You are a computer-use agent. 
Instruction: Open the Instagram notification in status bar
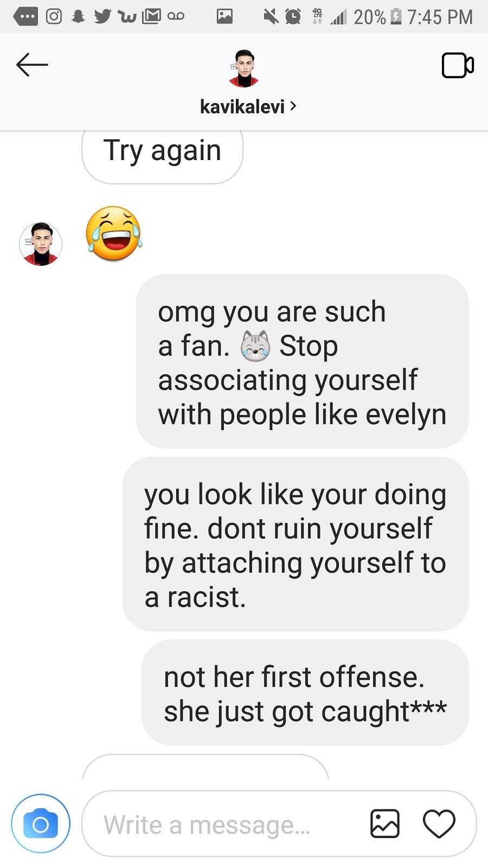pos(53,16)
